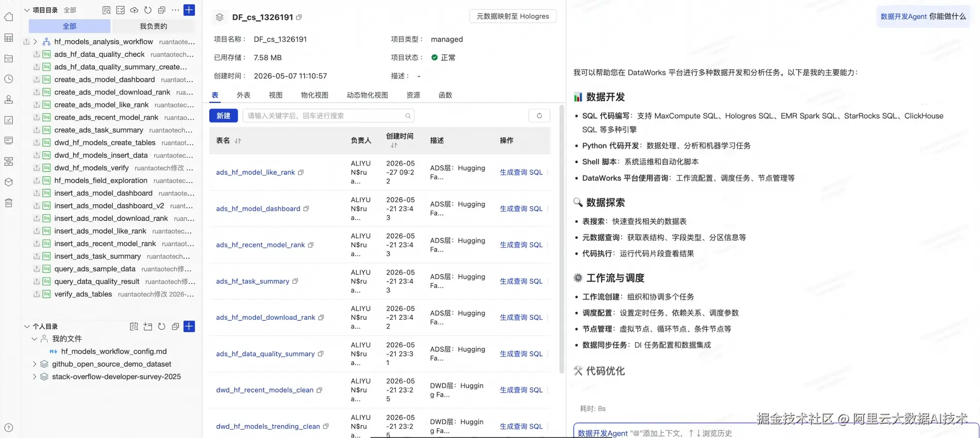This screenshot has height=438, width=980.
Task: Click the search icon in 项目目录 toolbar
Action: point(107,10)
